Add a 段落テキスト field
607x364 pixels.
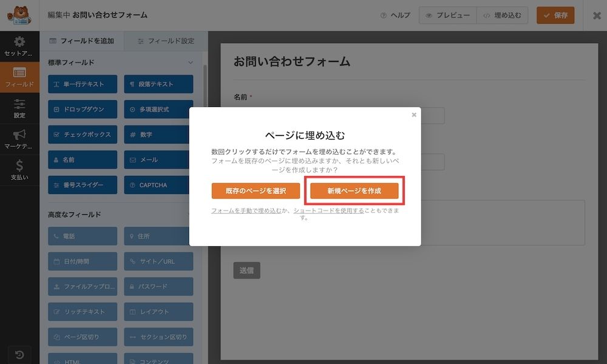158,84
